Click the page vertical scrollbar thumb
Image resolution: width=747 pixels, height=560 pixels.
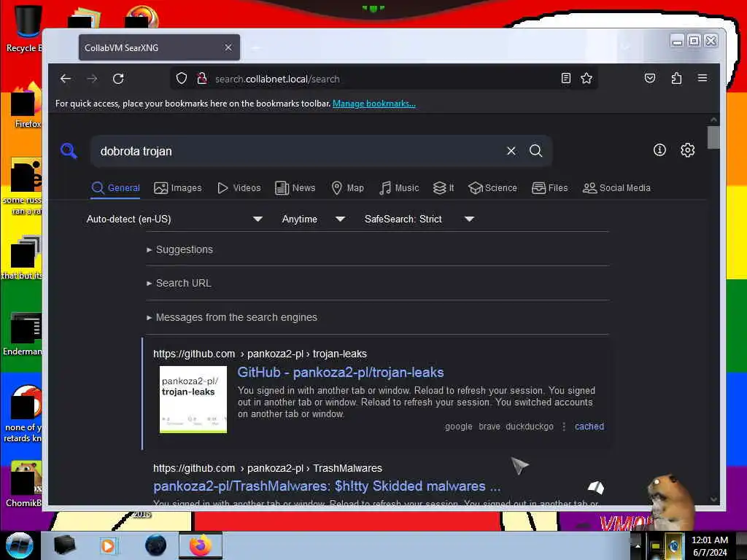pyautogui.click(x=713, y=138)
